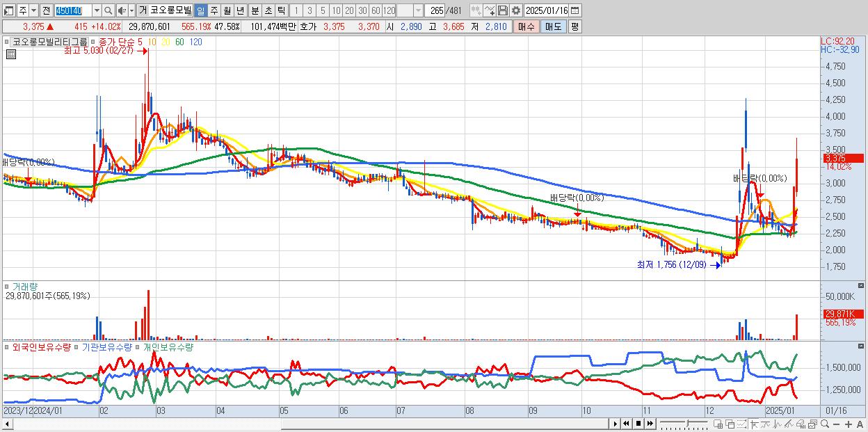
Task: Select interval 60 button in toolbar
Action: pyautogui.click(x=376, y=10)
